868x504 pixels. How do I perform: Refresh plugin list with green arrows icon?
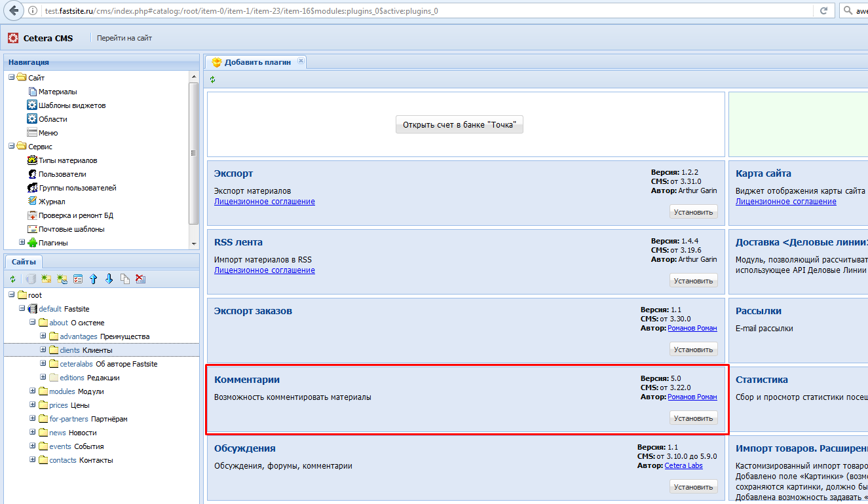pos(212,79)
